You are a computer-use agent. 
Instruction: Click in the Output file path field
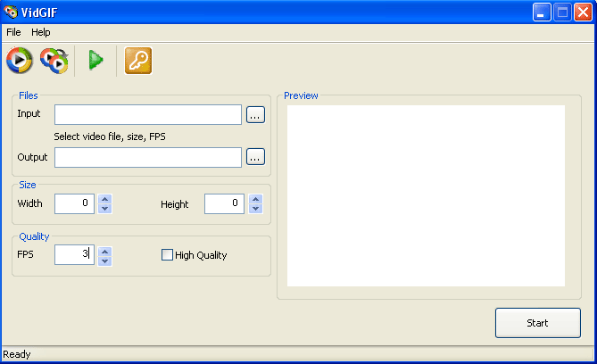coord(148,157)
